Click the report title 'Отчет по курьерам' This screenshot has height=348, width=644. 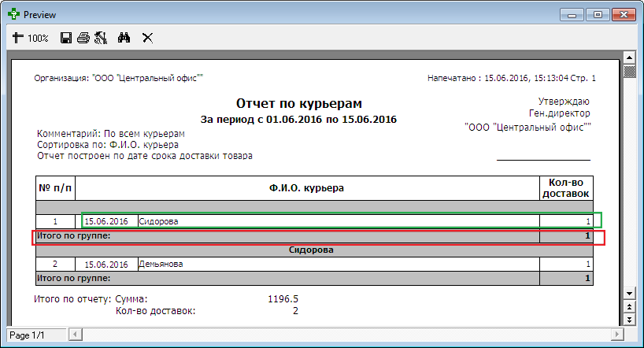click(299, 104)
